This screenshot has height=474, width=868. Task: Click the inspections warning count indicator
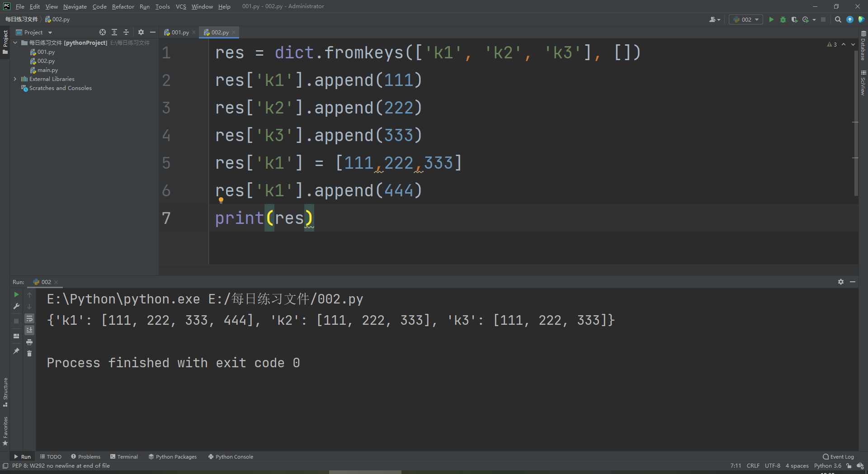(832, 44)
